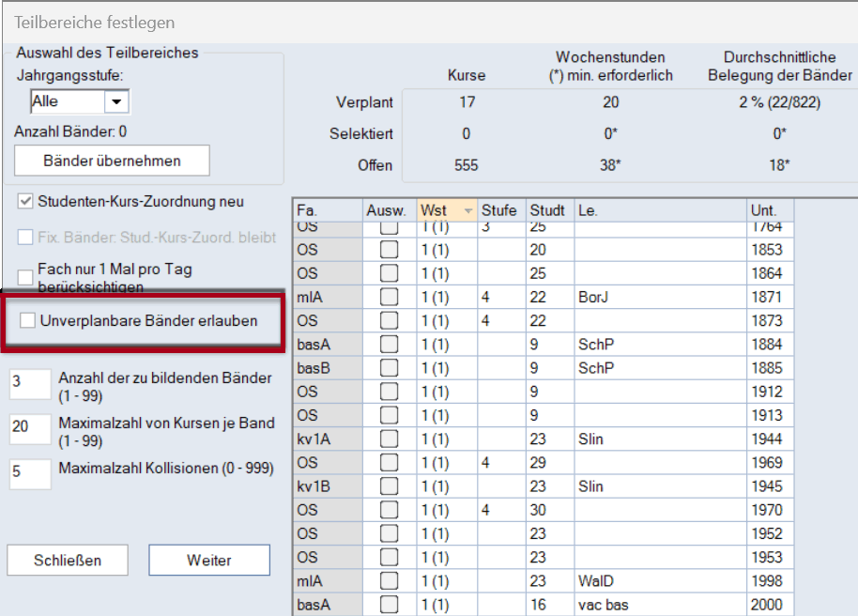Check Unverplanbare Bänder erlauben
The width and height of the screenshot is (858, 616).
pos(27,320)
